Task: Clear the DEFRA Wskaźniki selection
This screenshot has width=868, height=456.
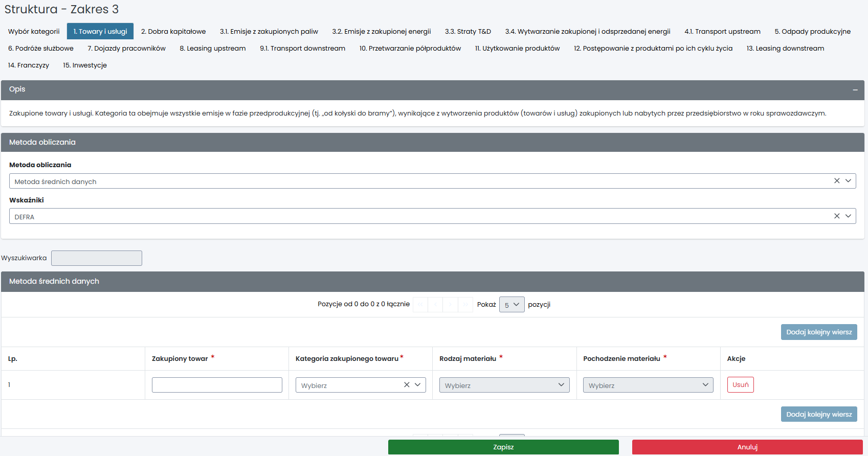Action: [837, 216]
